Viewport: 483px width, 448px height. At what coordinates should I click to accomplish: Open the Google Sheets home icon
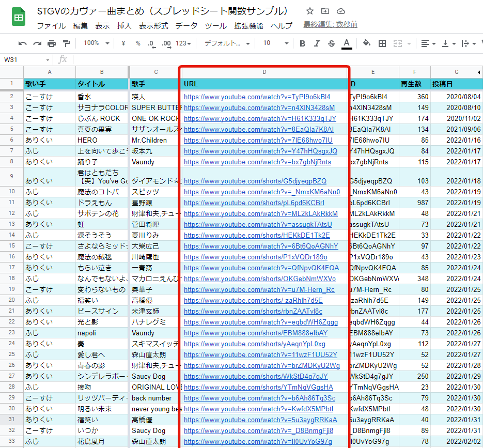[19, 17]
